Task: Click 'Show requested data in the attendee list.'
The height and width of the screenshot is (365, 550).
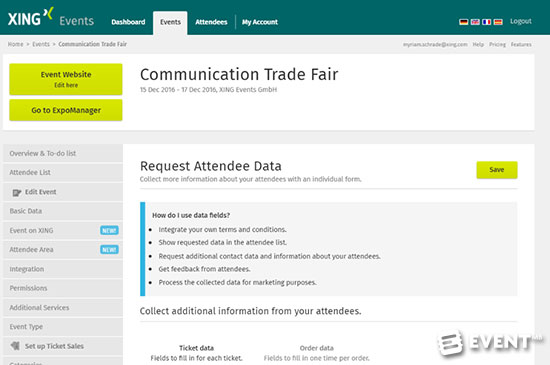Action: tap(222, 242)
